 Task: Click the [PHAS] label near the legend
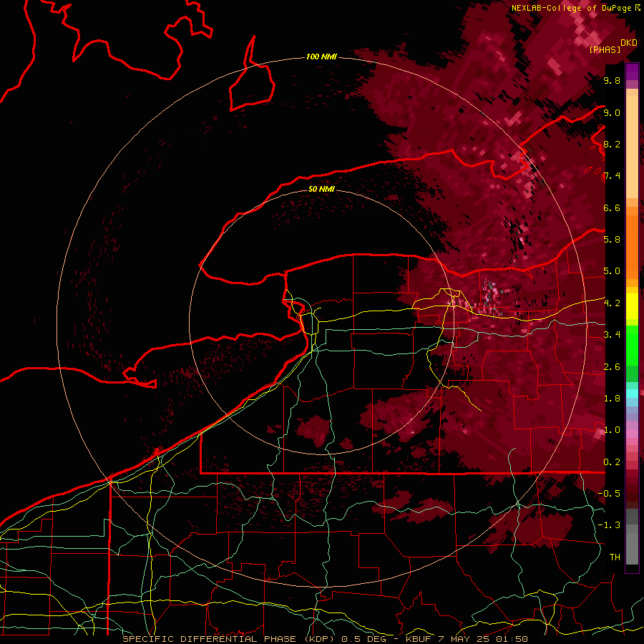click(605, 49)
